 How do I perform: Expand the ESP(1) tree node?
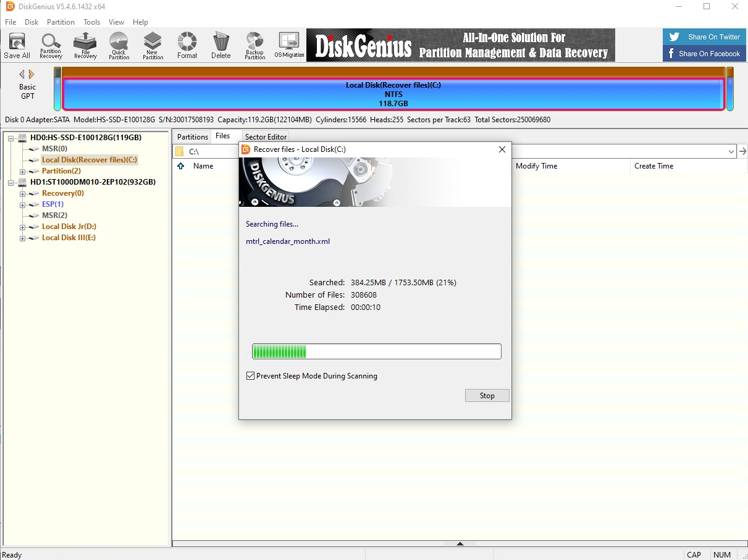[23, 204]
